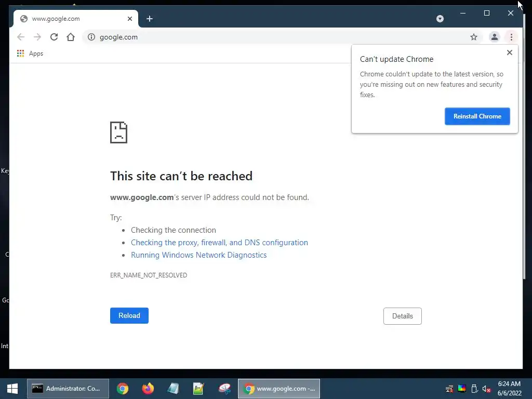532x399 pixels.
Task: Click the 'This site can't be reached' heading
Action: [x=181, y=176]
